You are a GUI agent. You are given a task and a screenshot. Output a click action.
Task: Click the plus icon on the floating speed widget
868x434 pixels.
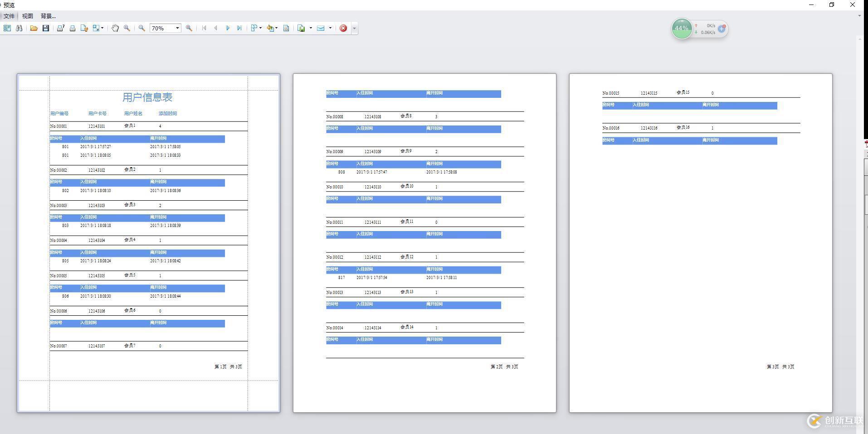722,29
